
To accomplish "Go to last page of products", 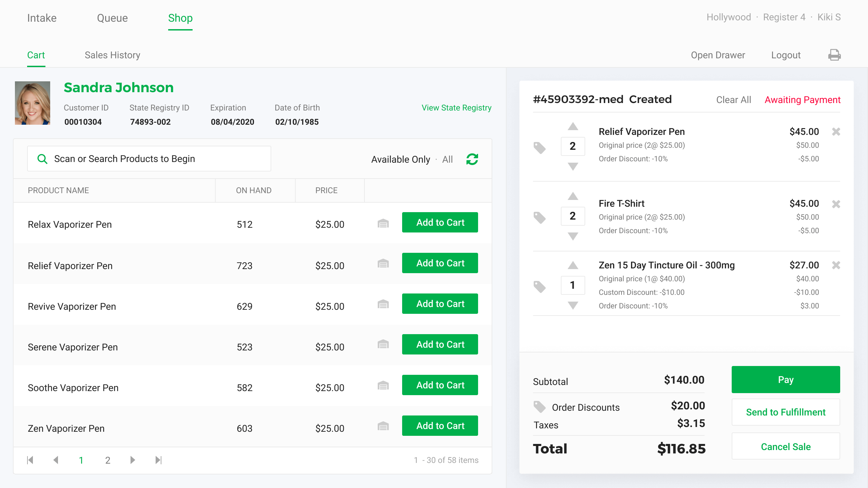I will pyautogui.click(x=158, y=460).
